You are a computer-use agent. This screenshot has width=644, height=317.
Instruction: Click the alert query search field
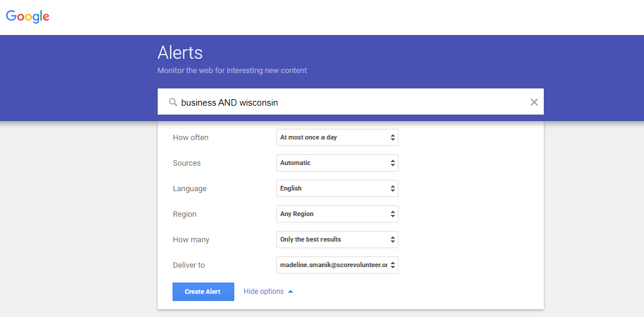coord(350,102)
